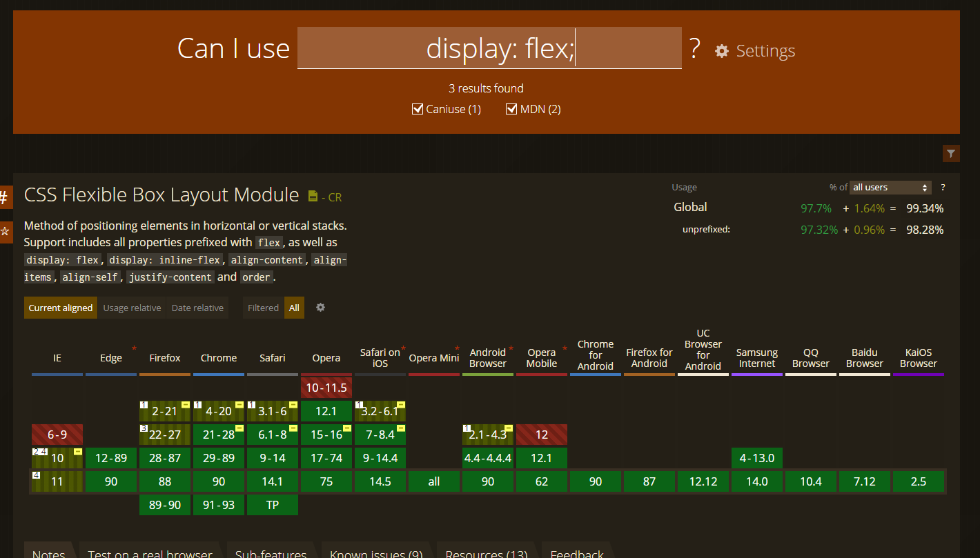Click the QQ Browser column header
This screenshot has height=558, width=980.
[811, 358]
